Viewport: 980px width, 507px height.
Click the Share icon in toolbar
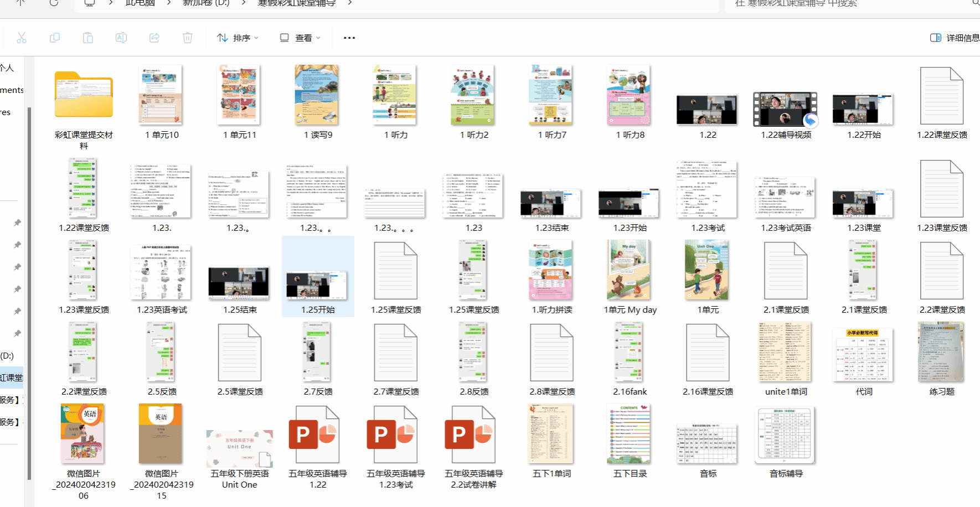[x=154, y=38]
